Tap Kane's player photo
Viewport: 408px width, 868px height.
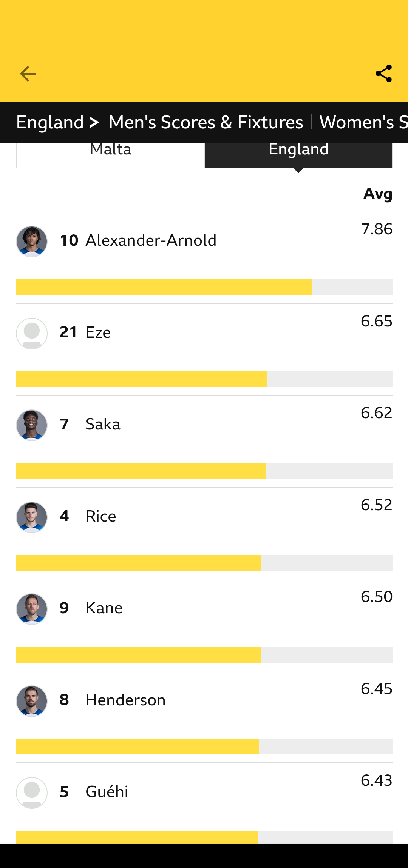(32, 609)
